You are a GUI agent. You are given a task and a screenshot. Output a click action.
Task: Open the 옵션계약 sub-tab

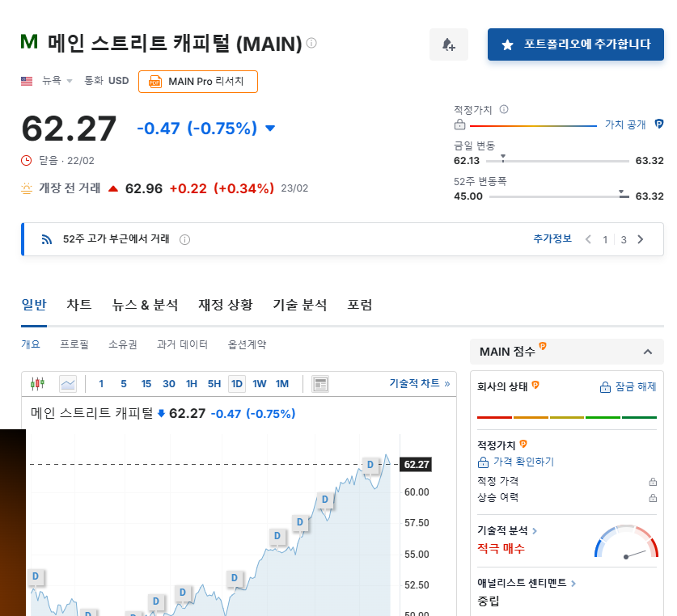[247, 344]
